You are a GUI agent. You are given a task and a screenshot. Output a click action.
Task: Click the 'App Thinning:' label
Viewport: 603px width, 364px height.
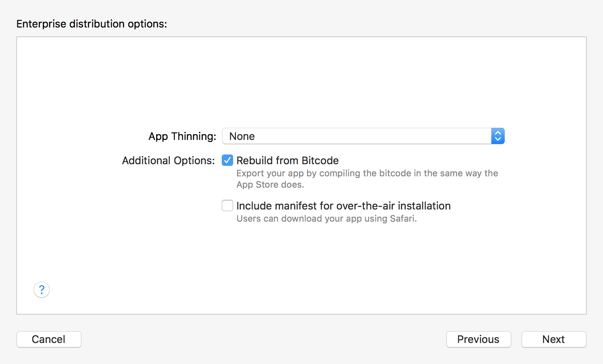click(183, 136)
